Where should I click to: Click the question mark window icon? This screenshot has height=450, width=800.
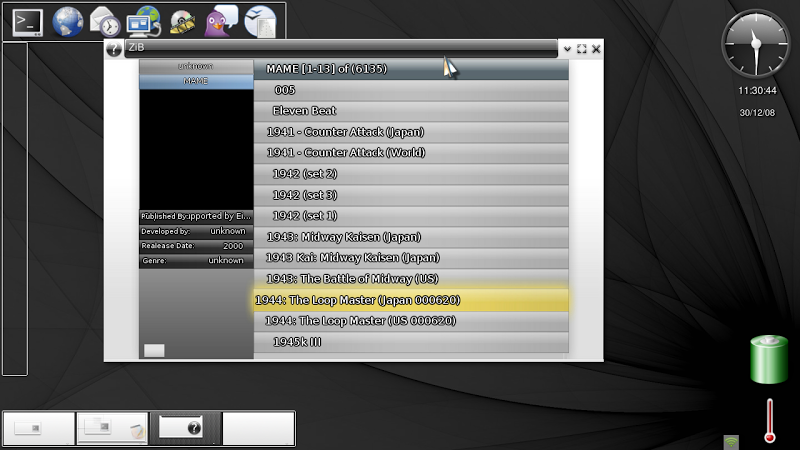click(x=114, y=48)
